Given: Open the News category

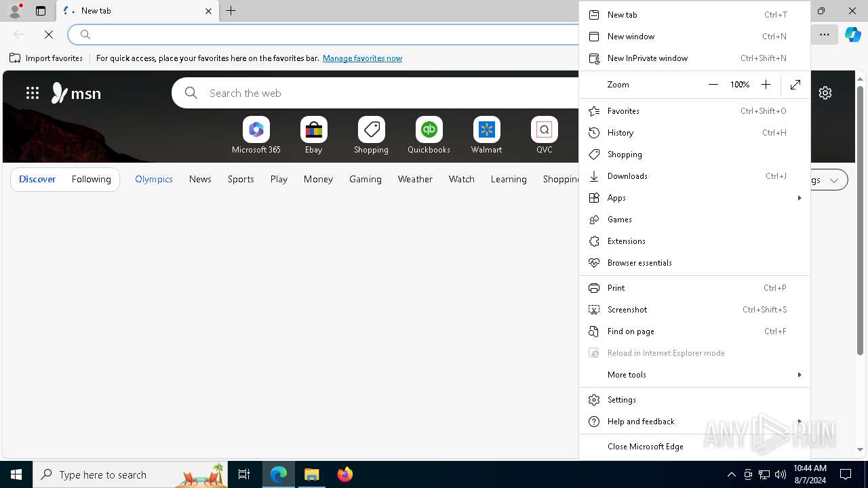Looking at the screenshot, I should point(200,180).
